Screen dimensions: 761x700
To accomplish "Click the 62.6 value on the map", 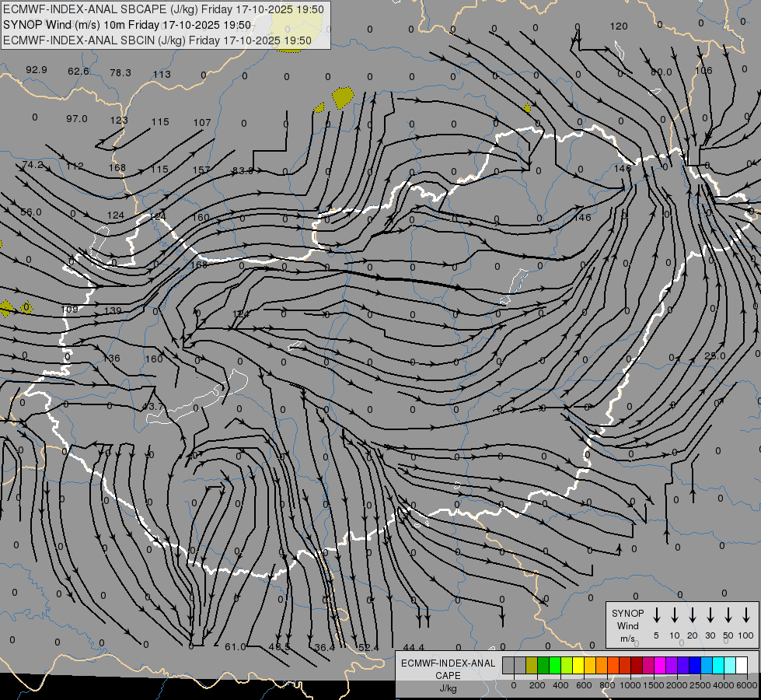I will [79, 72].
